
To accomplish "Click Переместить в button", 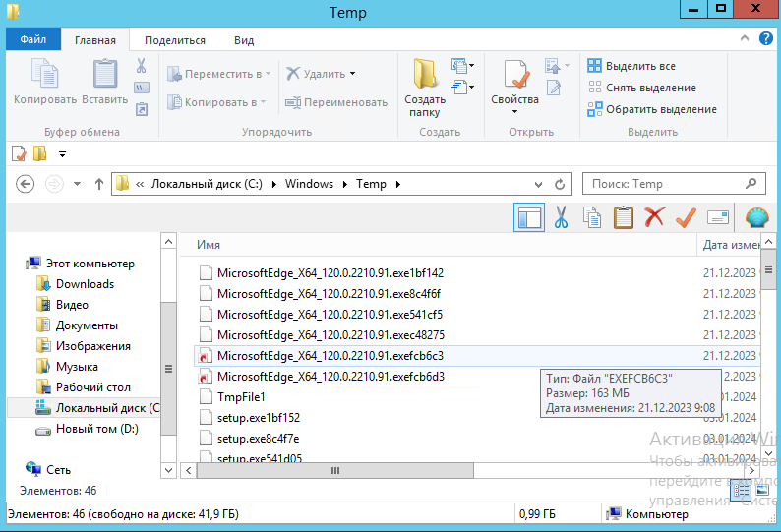I will click(219, 74).
